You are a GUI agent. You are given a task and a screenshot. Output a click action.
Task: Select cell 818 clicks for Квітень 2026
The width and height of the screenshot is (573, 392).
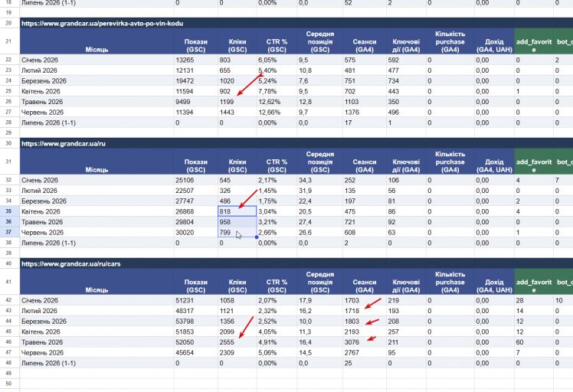pos(237,211)
